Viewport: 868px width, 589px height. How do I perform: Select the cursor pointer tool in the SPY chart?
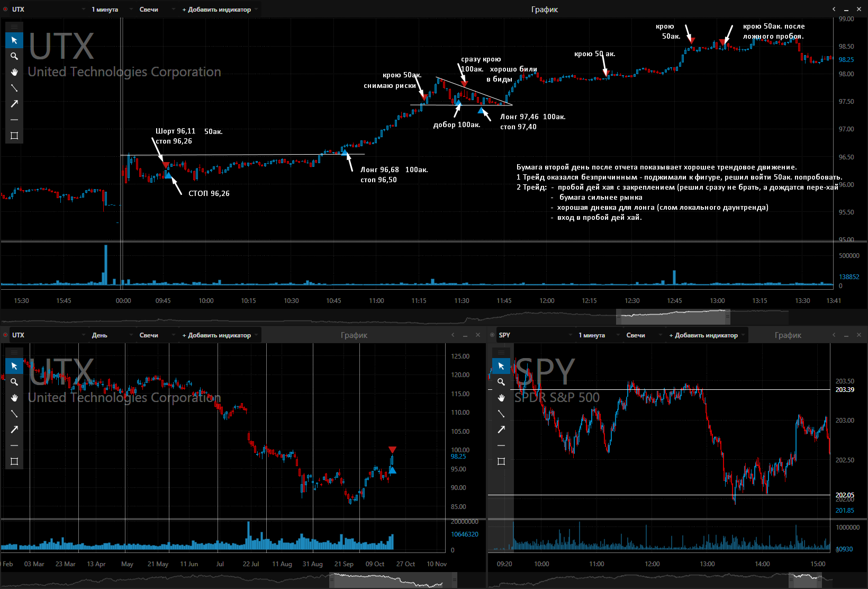[501, 366]
